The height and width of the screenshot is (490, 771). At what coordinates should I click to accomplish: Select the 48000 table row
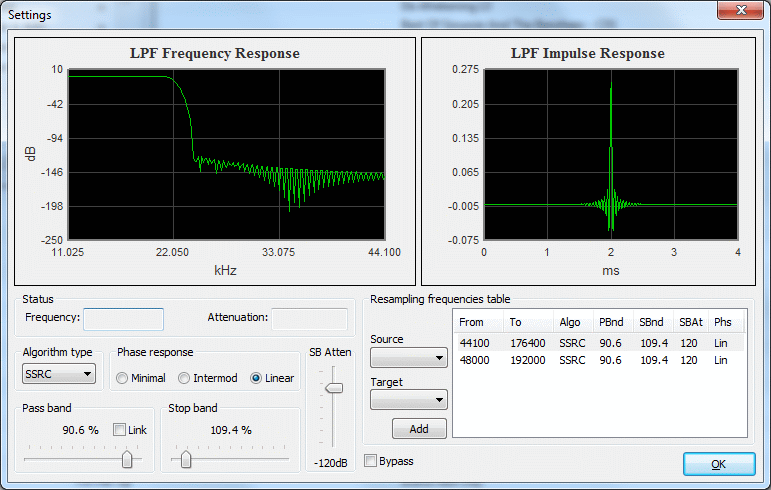pos(600,360)
